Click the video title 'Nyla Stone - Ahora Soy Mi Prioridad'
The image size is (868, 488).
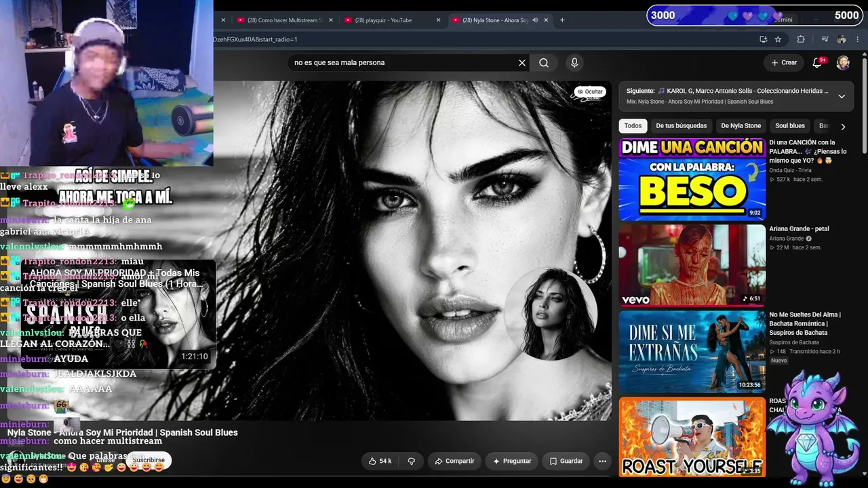(123, 432)
